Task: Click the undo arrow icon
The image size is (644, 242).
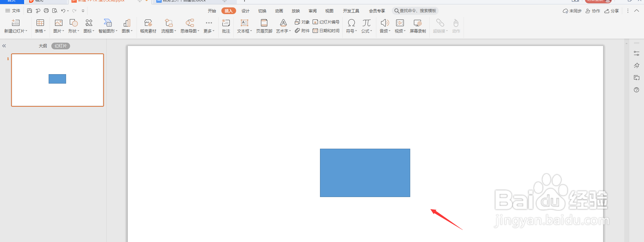Action: [63, 11]
